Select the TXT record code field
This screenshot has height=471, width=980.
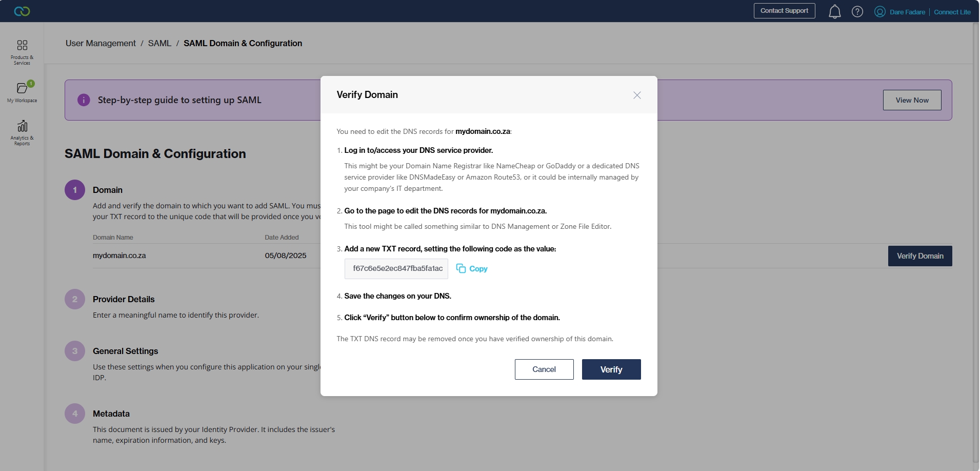(396, 269)
